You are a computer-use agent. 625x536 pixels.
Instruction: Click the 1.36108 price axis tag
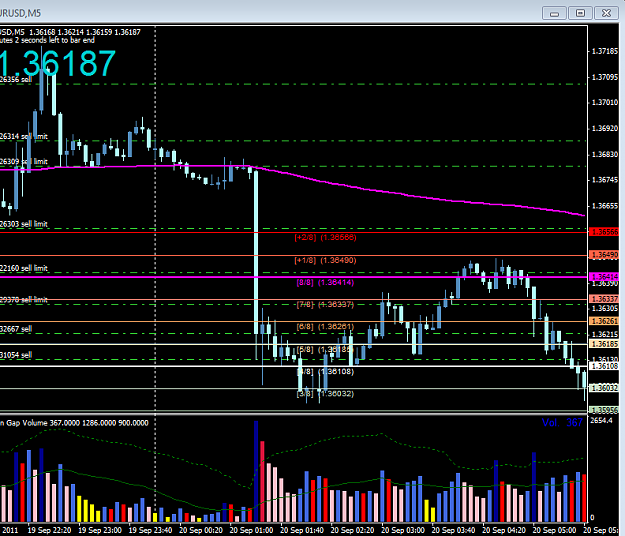pyautogui.click(x=604, y=366)
